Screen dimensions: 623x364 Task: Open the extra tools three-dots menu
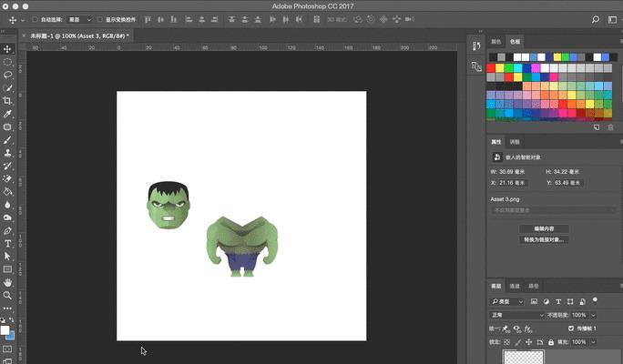coord(7,308)
